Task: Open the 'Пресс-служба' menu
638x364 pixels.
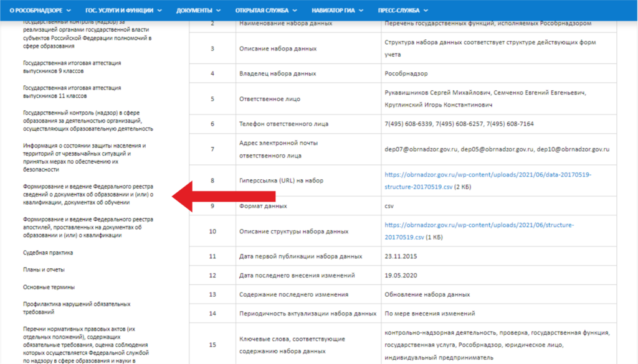Action: (402, 11)
